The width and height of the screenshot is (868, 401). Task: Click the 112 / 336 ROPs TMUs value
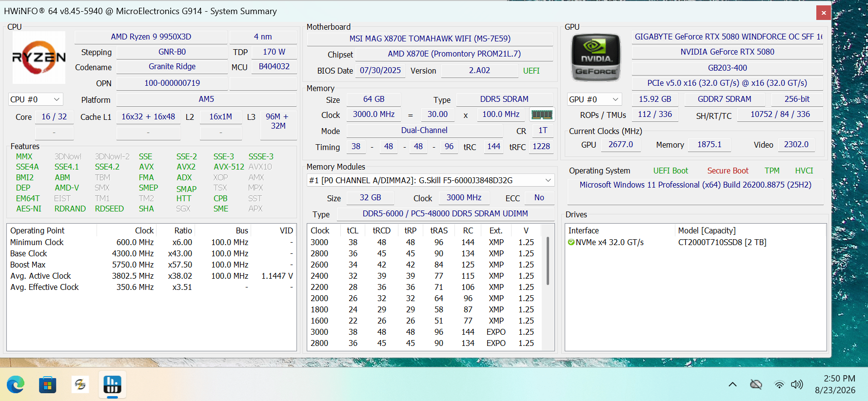[x=655, y=115]
